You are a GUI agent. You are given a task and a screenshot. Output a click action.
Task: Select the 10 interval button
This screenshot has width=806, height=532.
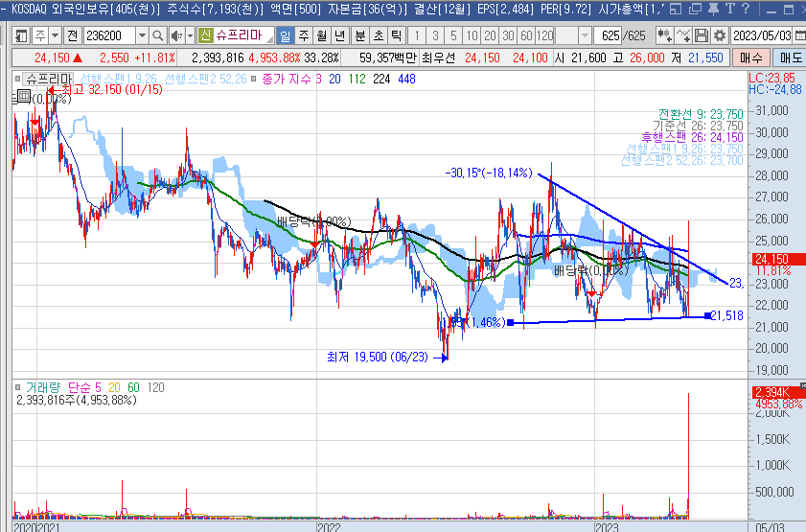(472, 36)
